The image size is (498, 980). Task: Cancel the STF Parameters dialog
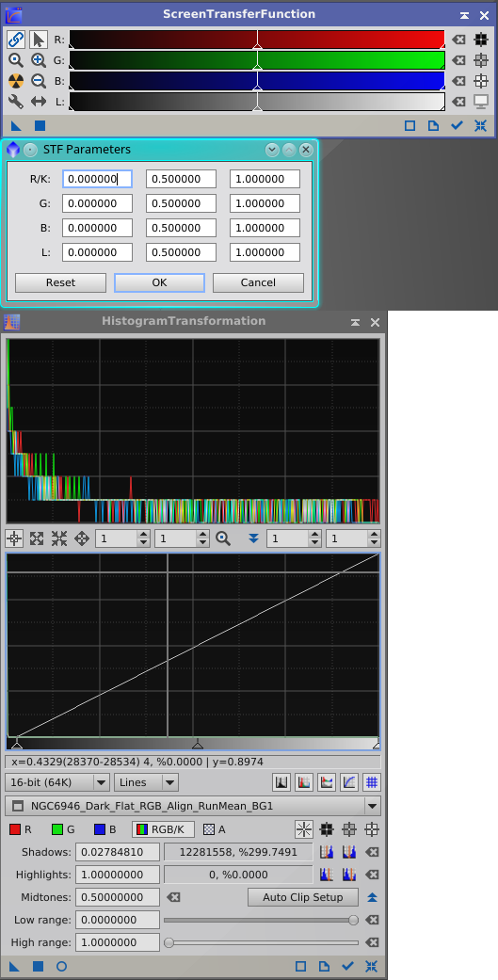pyautogui.click(x=258, y=282)
